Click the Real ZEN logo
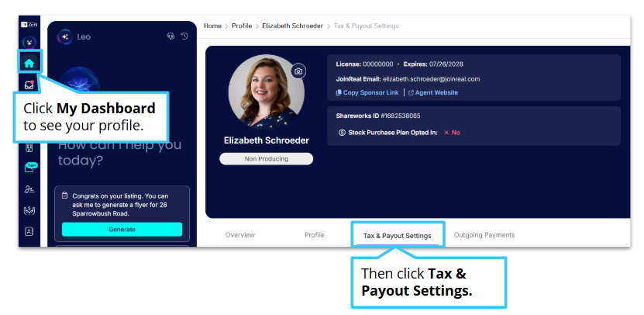 [29, 25]
